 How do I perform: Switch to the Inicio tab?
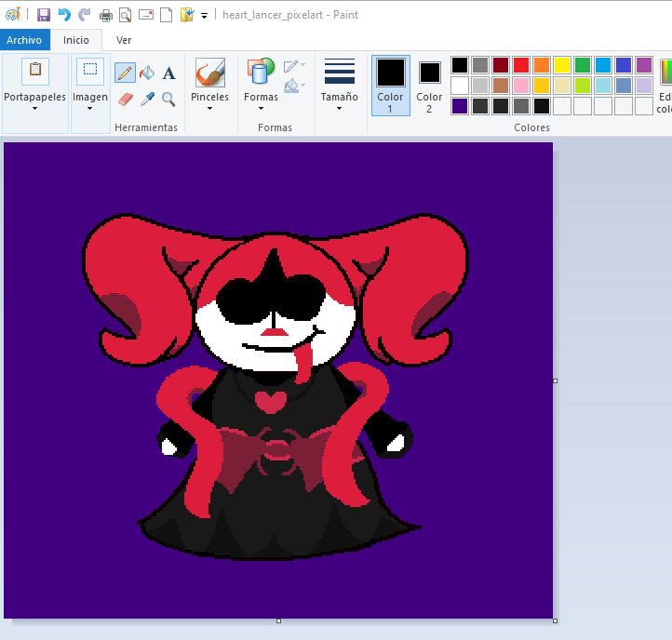[76, 40]
